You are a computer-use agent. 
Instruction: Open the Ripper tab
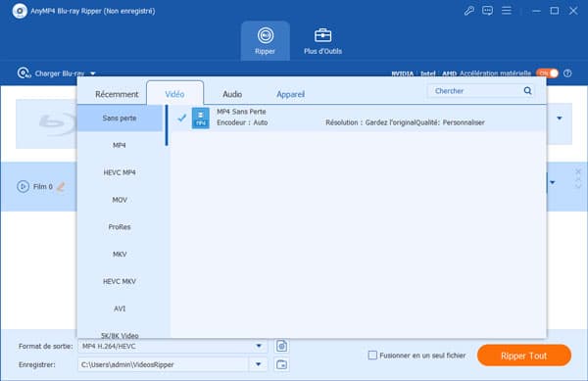(x=266, y=41)
